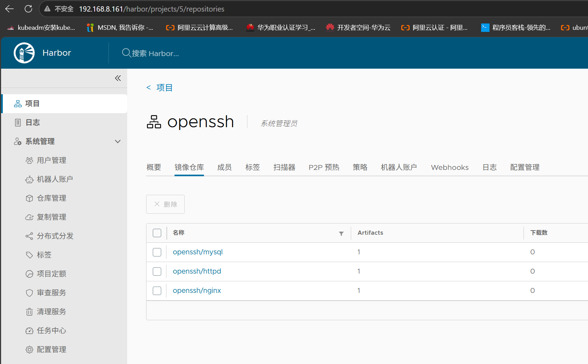Image resolution: width=588 pixels, height=364 pixels.
Task: Click the 用户管理 users icon
Action: (x=29, y=160)
